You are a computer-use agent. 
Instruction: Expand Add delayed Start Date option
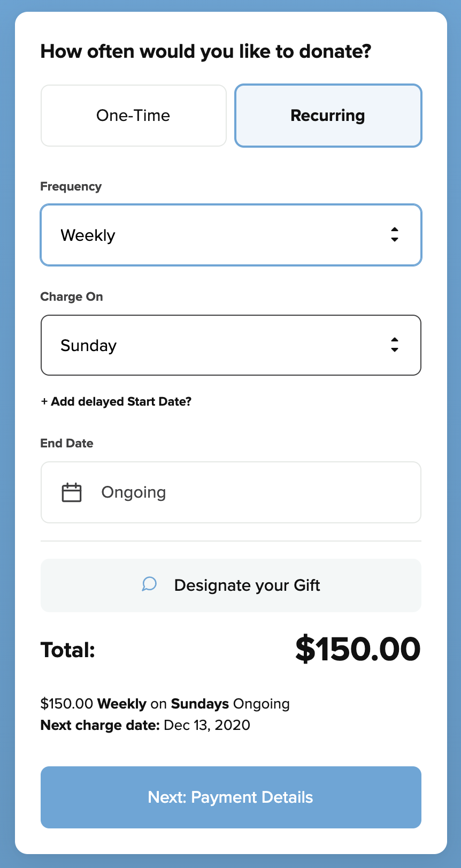coord(121,401)
